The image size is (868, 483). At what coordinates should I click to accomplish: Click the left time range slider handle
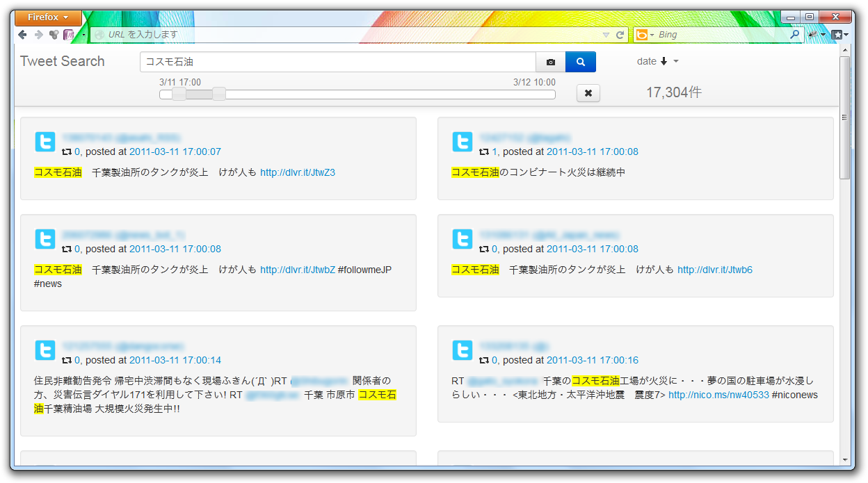pyautogui.click(x=179, y=94)
